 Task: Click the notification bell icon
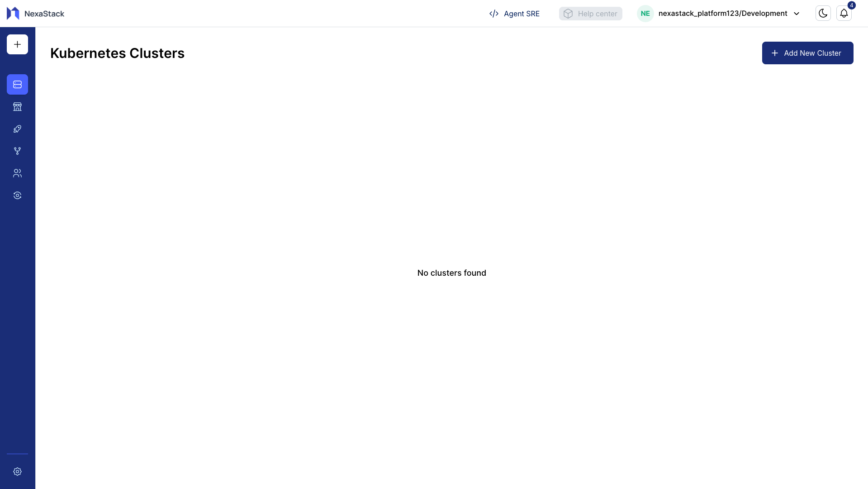pos(844,14)
